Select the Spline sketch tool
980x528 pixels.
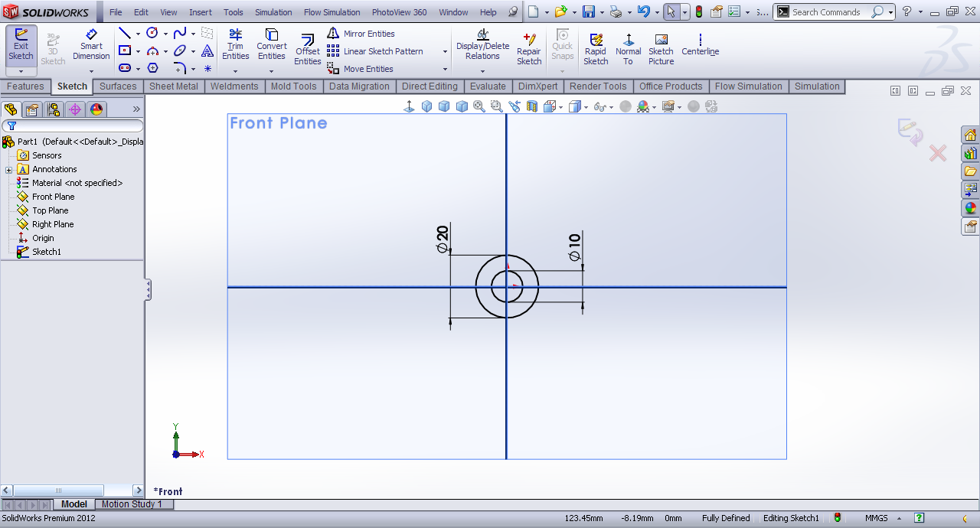pyautogui.click(x=180, y=34)
